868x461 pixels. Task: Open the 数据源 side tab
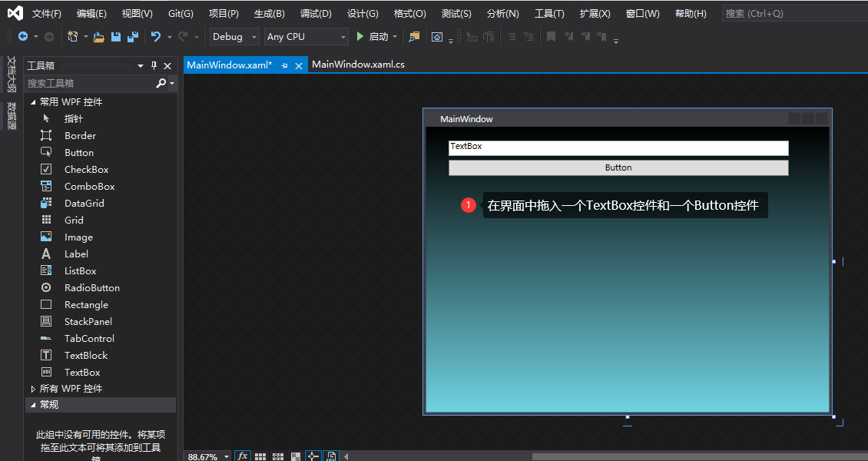coord(11,116)
